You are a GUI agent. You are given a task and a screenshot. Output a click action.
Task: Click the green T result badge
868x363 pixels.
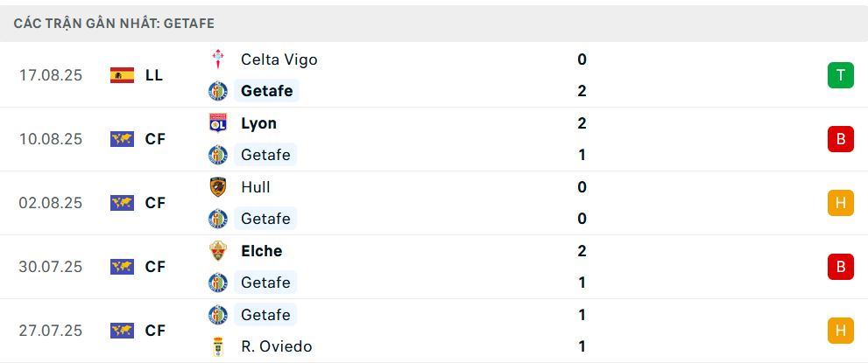pyautogui.click(x=840, y=75)
